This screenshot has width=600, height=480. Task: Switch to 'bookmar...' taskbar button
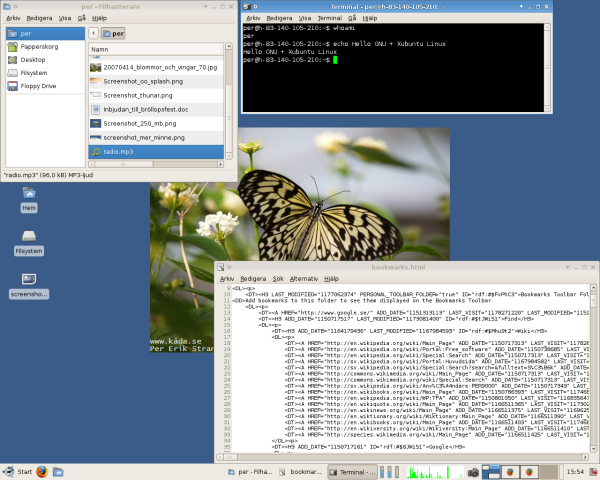pyautogui.click(x=301, y=472)
